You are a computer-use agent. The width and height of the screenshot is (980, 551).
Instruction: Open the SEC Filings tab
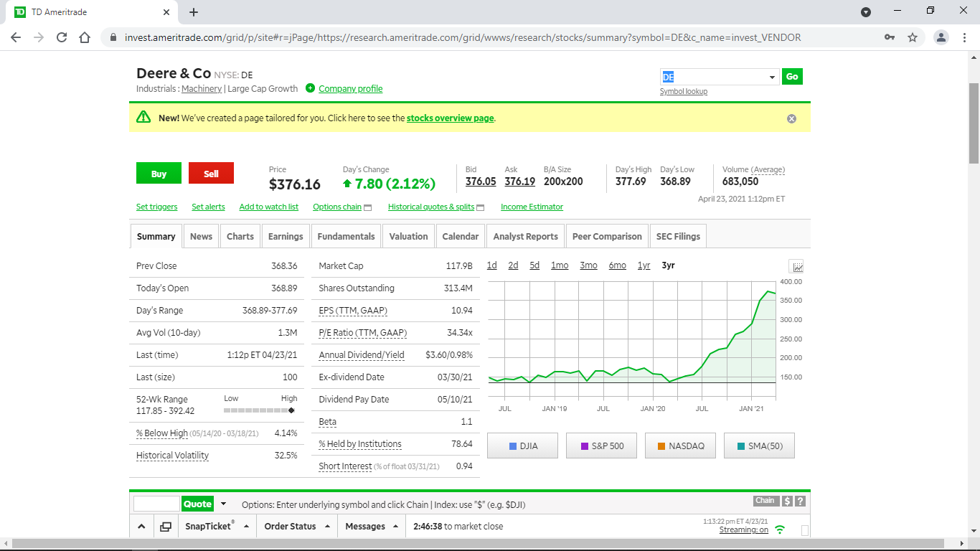pyautogui.click(x=678, y=236)
